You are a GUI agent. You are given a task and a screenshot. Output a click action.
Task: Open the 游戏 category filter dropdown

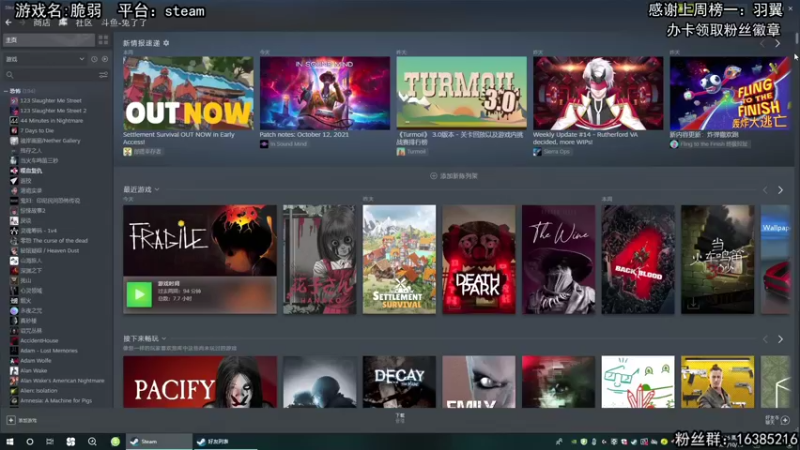pyautogui.click(x=45, y=59)
